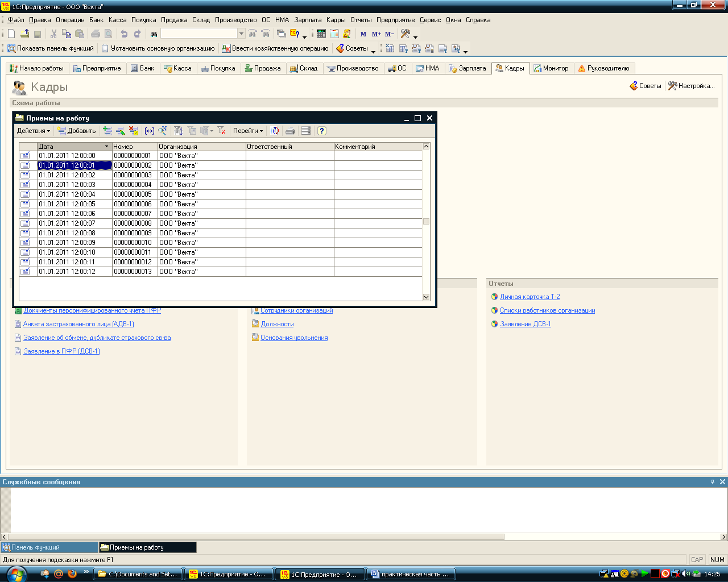Expand the tools icon dropdown arrow in main toolbar
728x582 pixels.
(416, 36)
